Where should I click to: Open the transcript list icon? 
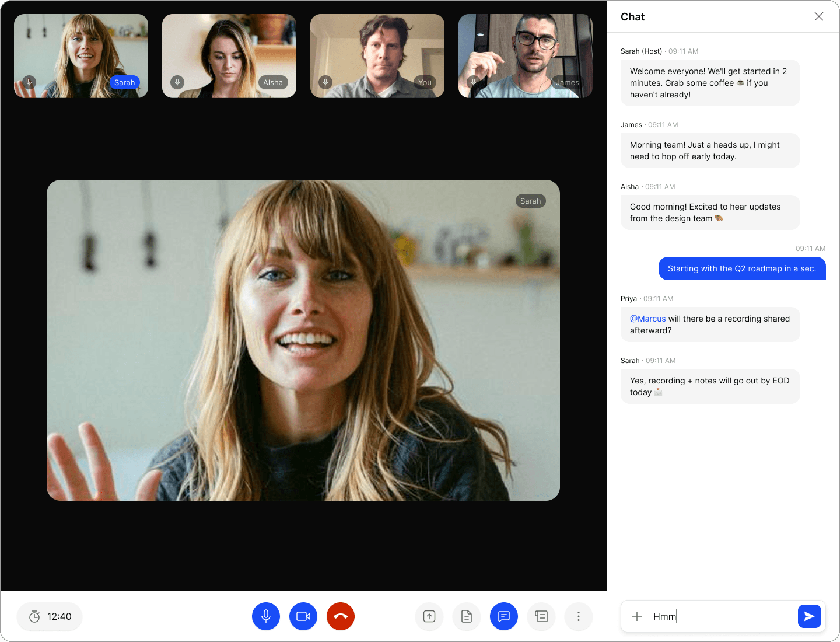pos(541,616)
